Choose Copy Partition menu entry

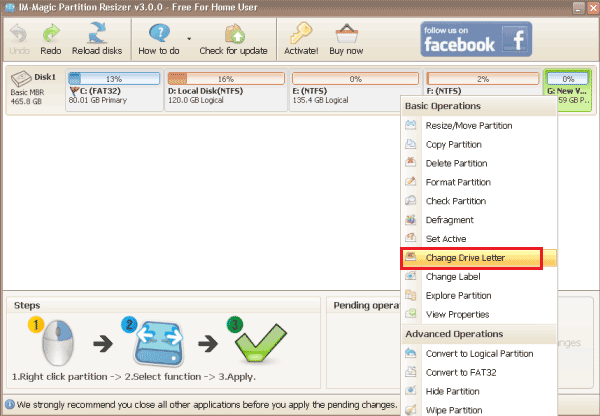click(x=479, y=144)
